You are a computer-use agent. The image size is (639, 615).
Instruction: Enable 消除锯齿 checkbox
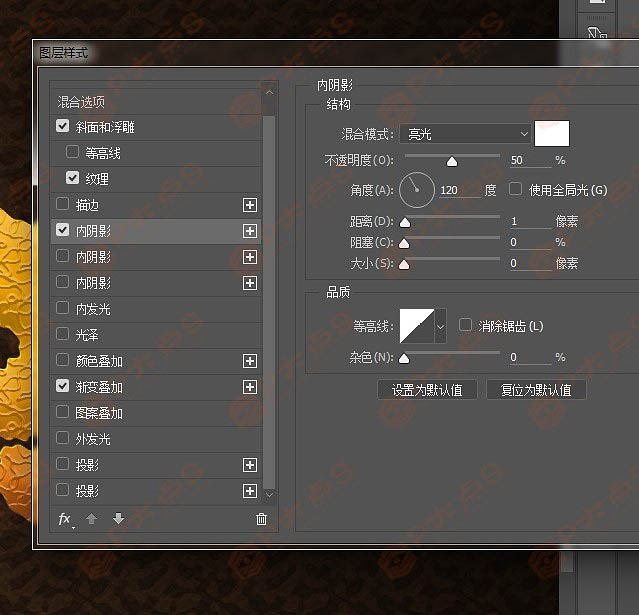(465, 325)
